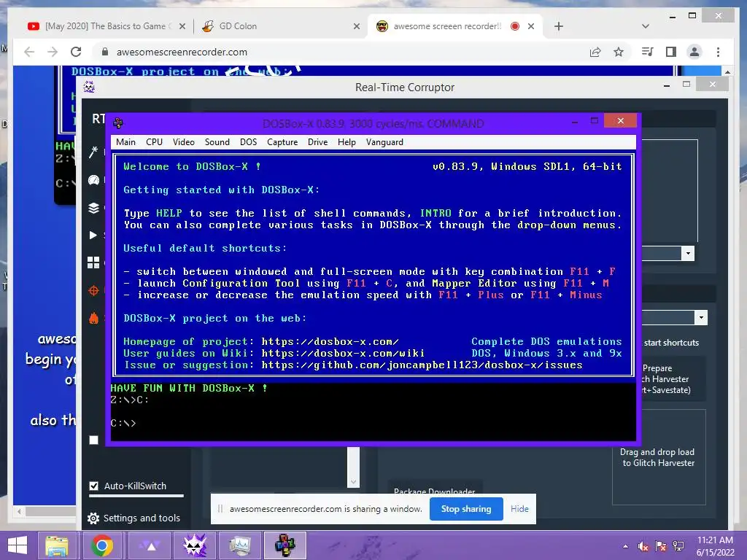
Task: Open a new browser tab
Action: (x=559, y=26)
